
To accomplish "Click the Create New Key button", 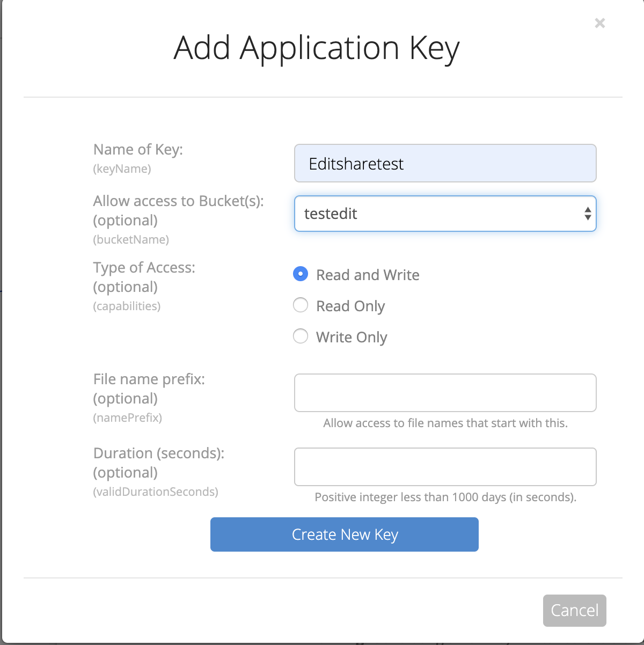I will coord(345,534).
